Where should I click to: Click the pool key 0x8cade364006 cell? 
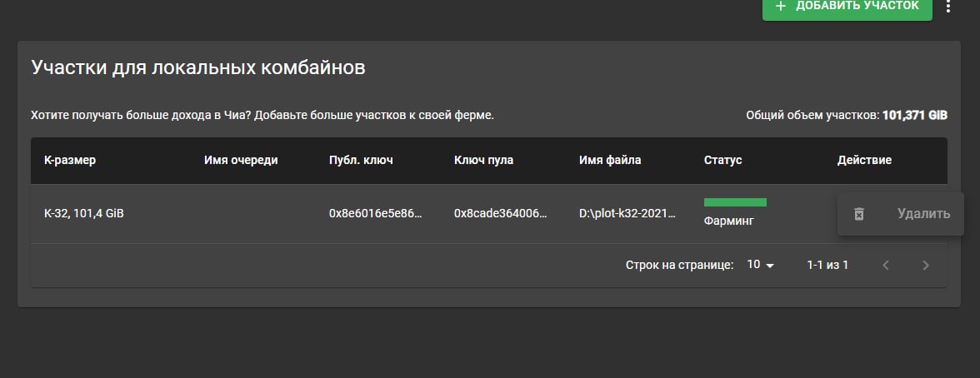(501, 214)
